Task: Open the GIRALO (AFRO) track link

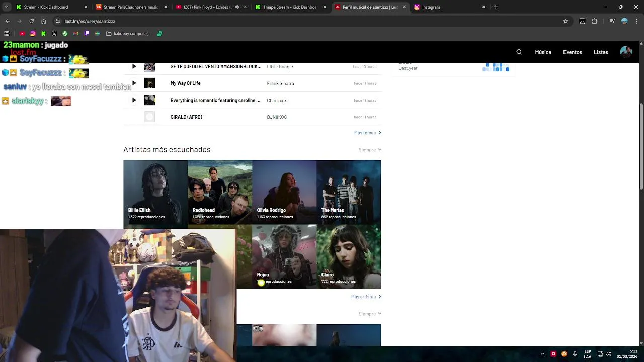Action: tap(186, 117)
